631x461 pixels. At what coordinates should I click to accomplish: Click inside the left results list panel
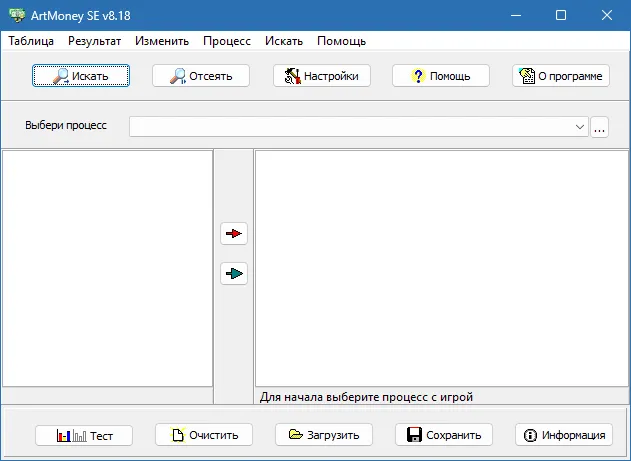click(x=107, y=268)
